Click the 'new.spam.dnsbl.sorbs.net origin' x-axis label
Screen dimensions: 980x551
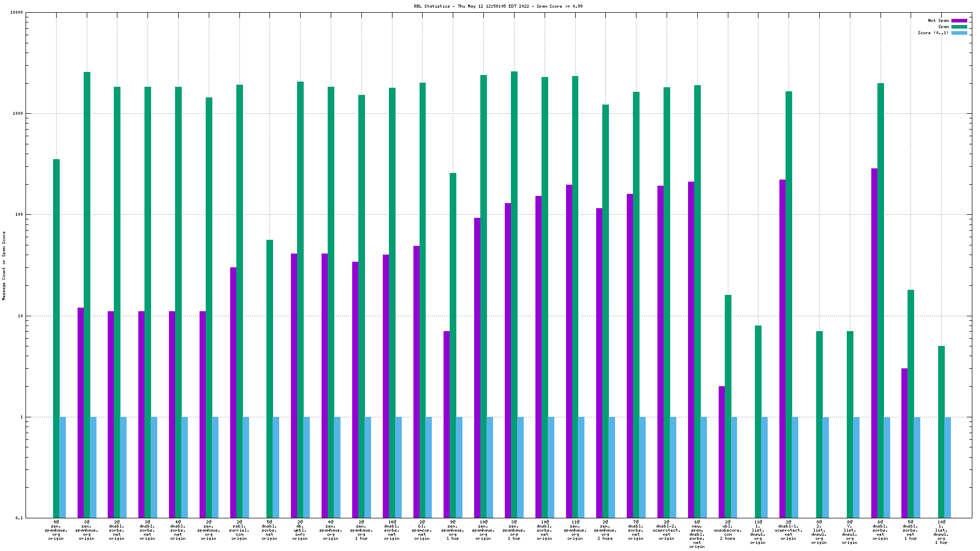click(x=697, y=534)
